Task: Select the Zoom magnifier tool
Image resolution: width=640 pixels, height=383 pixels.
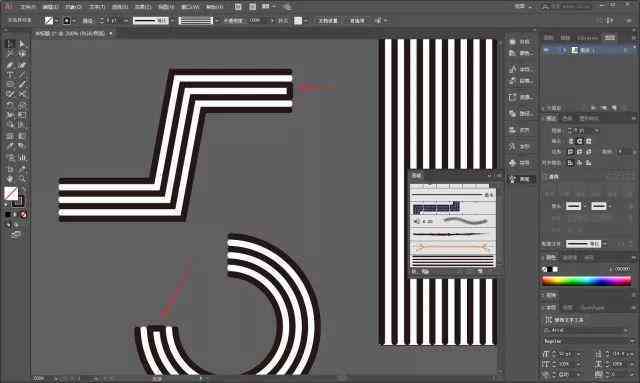Action: pyautogui.click(x=22, y=179)
